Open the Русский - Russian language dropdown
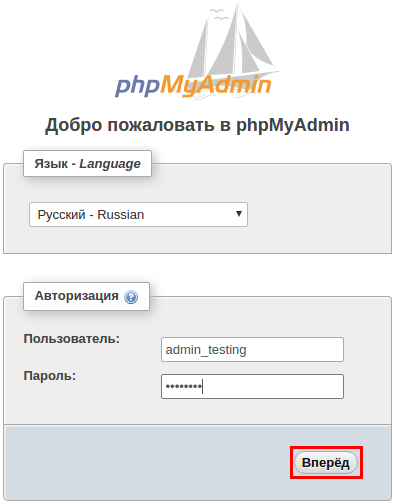The height and width of the screenshot is (504, 394). [x=138, y=214]
